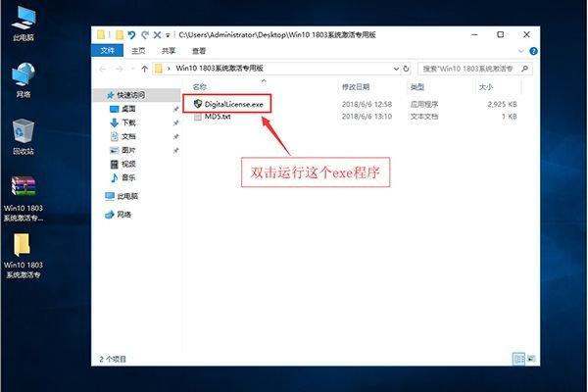The width and height of the screenshot is (588, 392).
Task: Click the new folder icon in title bar
Action: pyautogui.click(x=120, y=35)
